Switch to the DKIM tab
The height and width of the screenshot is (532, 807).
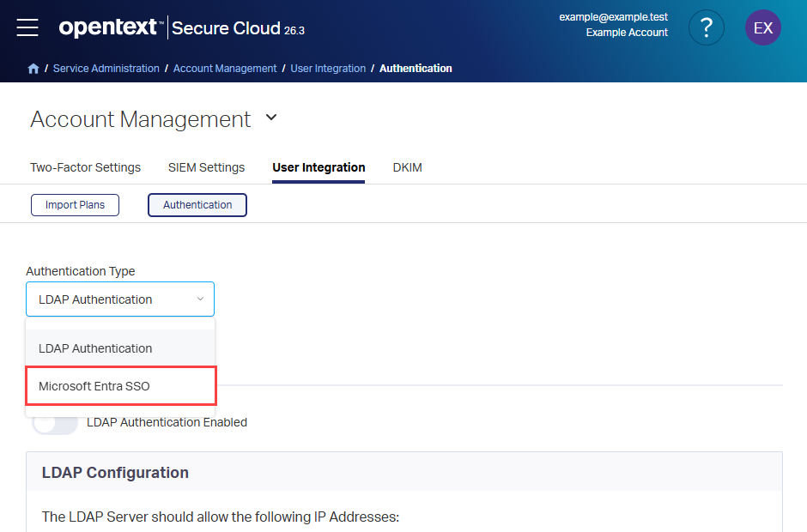click(407, 167)
